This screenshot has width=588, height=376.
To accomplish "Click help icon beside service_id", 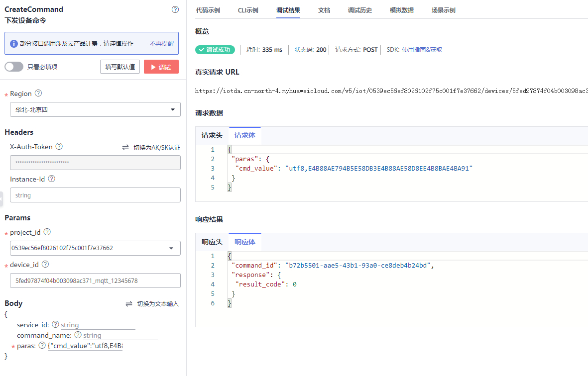I will click(x=55, y=324).
